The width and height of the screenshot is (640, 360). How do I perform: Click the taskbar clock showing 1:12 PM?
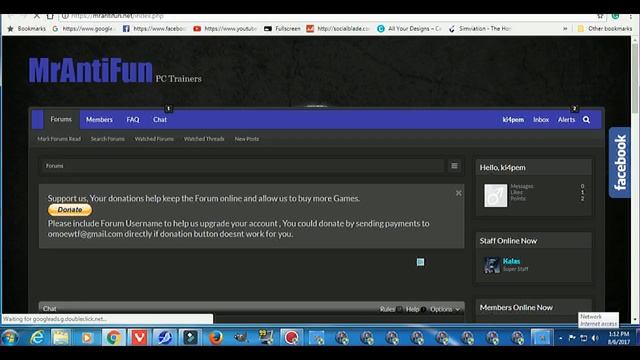pos(619,338)
